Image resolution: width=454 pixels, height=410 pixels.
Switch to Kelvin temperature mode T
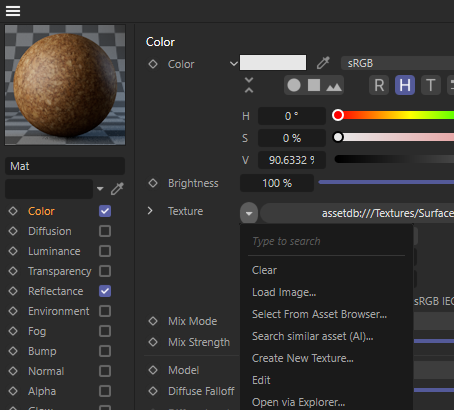pyautogui.click(x=431, y=85)
